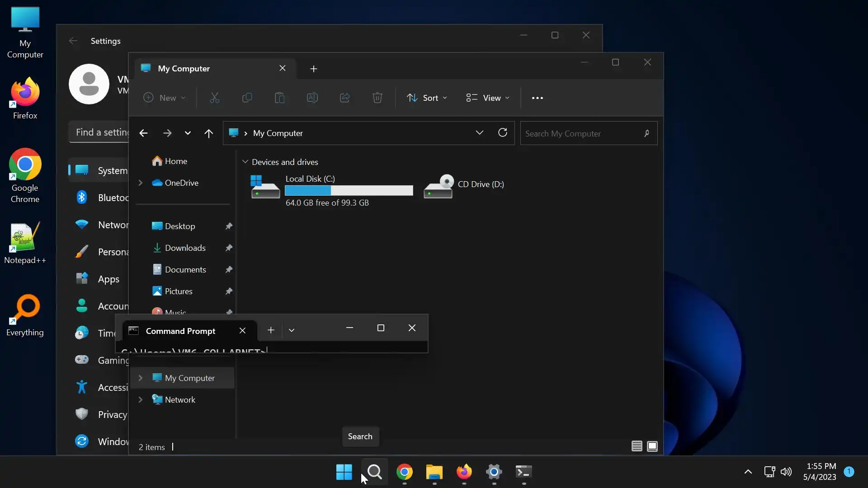Open Firefox from the taskbar
Image resolution: width=868 pixels, height=488 pixels.
464,472
